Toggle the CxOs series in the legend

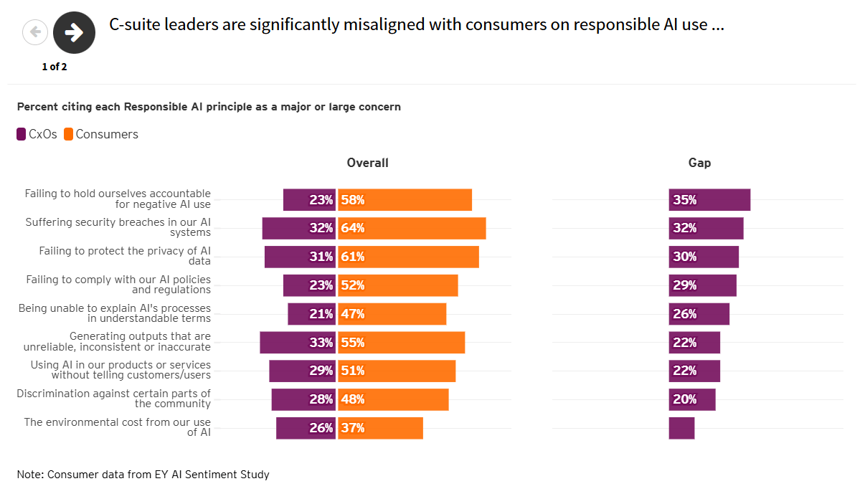click(x=37, y=134)
